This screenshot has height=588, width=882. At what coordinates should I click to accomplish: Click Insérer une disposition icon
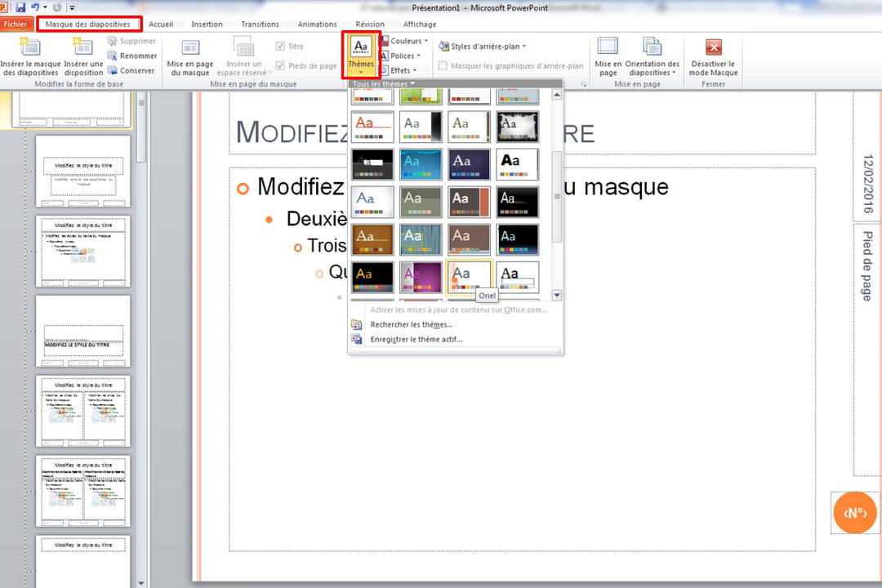tap(83, 47)
